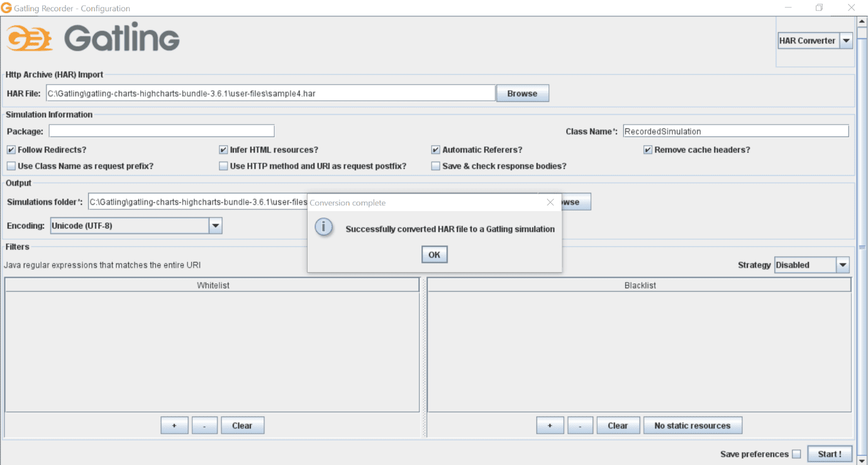Open the filter Strategy dropdown
The height and width of the screenshot is (465, 868).
coord(842,265)
